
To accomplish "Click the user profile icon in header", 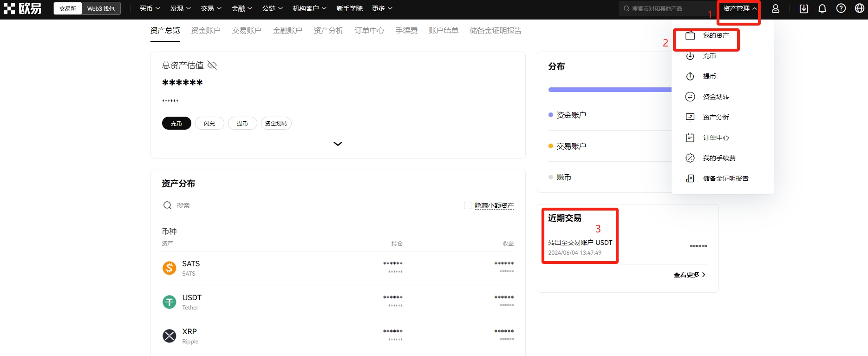I will 776,9.
